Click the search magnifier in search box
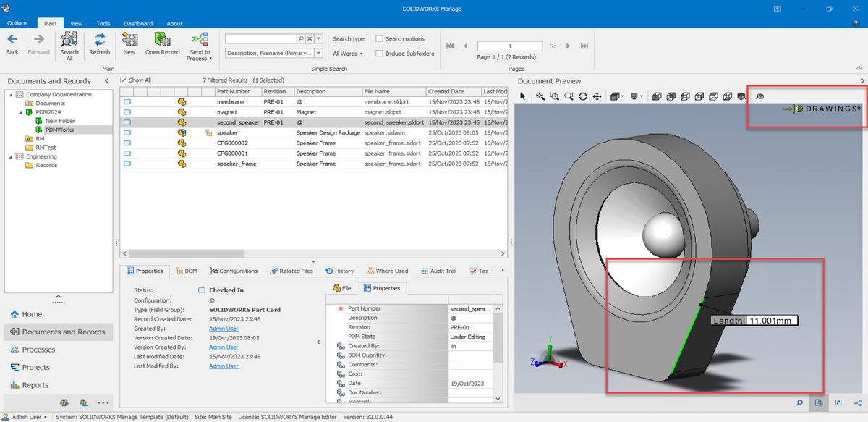This screenshot has width=868, height=422. tap(301, 38)
